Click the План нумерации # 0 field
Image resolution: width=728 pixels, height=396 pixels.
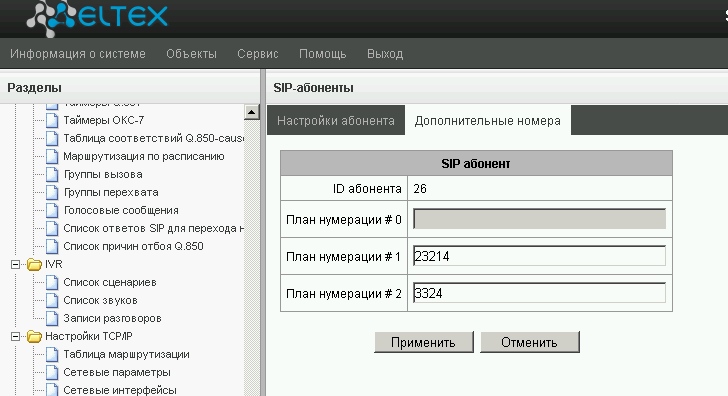[x=540, y=219]
